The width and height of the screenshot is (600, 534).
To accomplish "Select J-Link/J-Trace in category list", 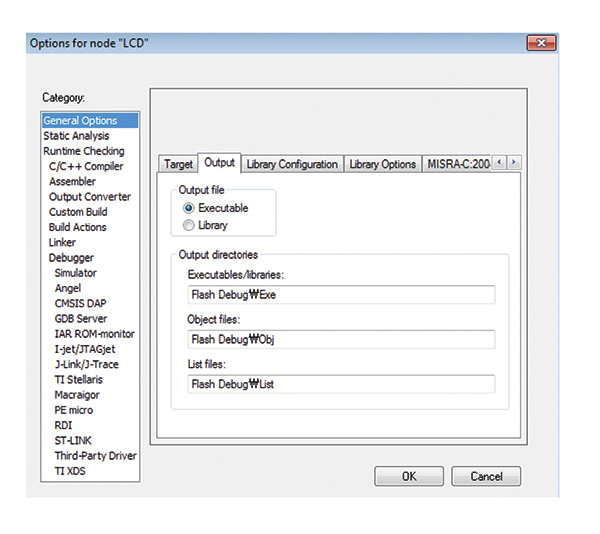I will 88,364.
